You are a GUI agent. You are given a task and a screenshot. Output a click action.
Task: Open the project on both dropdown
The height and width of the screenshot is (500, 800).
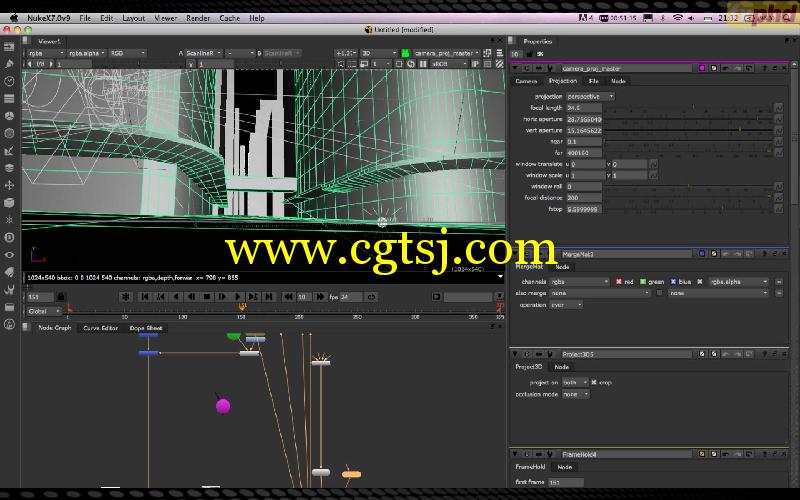click(575, 382)
